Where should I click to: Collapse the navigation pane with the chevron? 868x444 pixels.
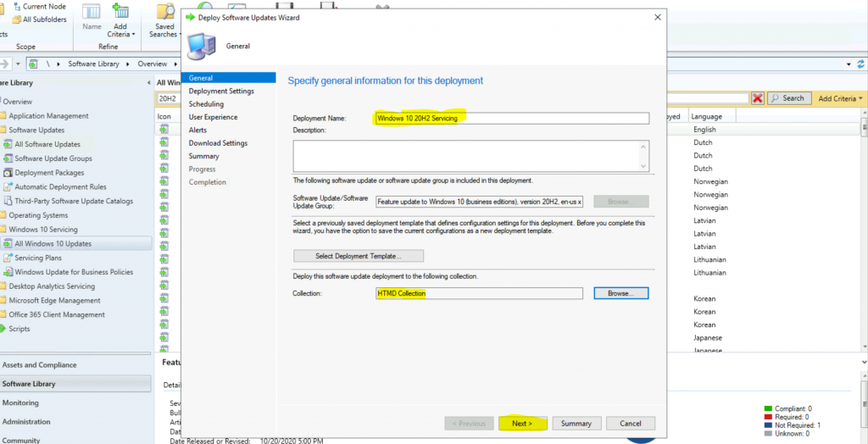(148, 82)
